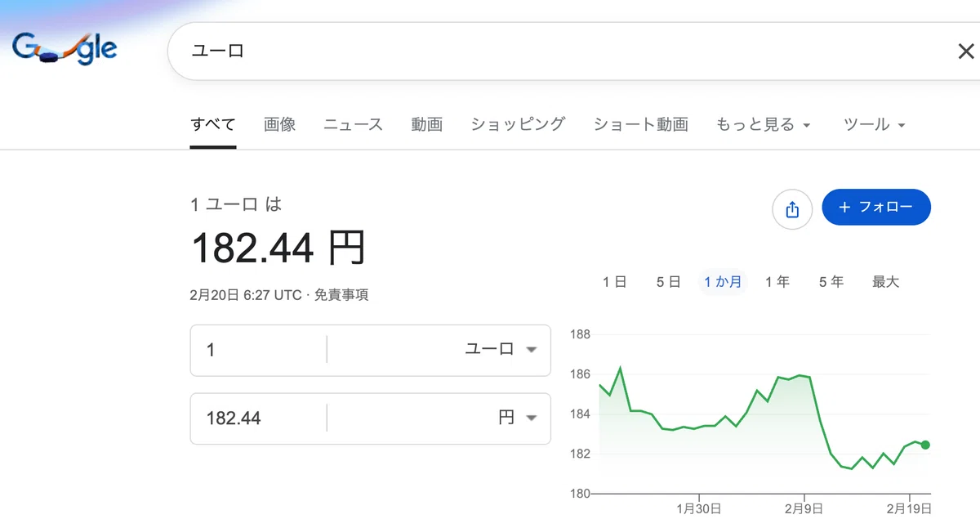The width and height of the screenshot is (980, 528).
Task: Open the 動画 tab
Action: point(427,125)
